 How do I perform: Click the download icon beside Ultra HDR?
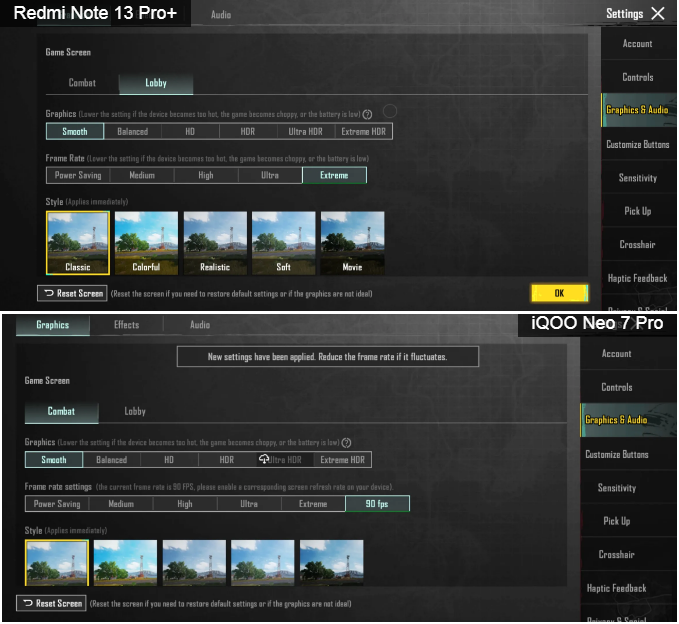coord(263,459)
